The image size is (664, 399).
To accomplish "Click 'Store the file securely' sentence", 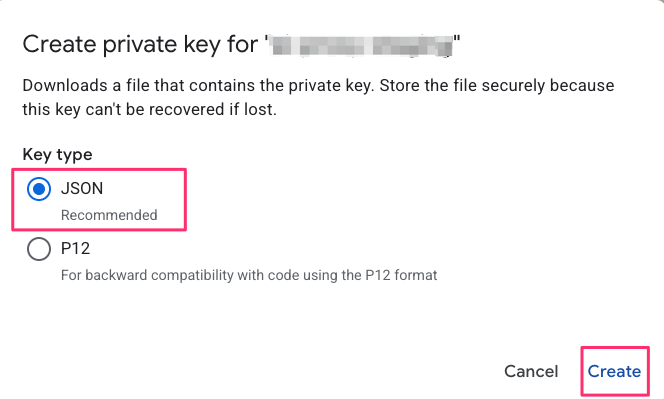I will (462, 86).
